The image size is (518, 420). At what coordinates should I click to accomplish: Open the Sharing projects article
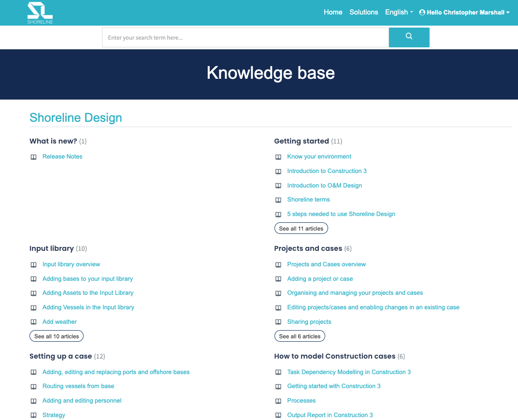(309, 322)
